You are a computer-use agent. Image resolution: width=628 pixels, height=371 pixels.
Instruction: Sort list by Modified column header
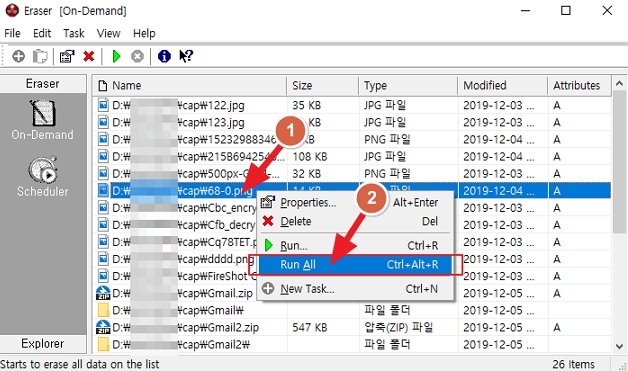(x=503, y=85)
